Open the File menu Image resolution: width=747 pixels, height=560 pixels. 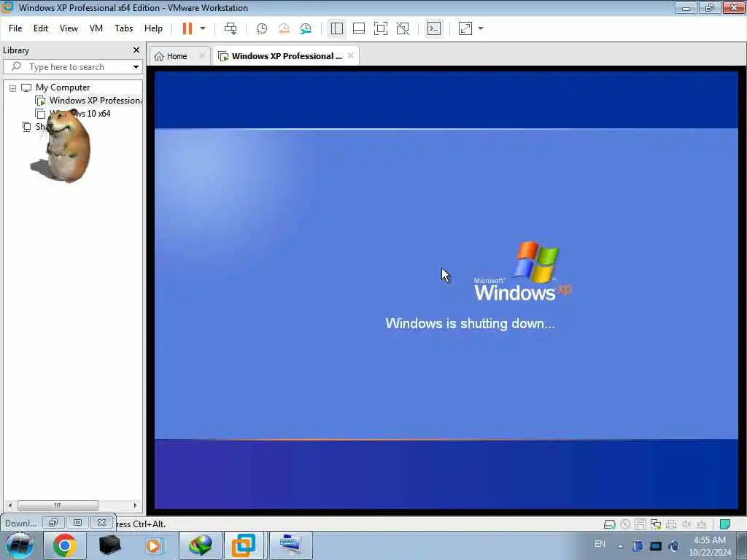15,28
